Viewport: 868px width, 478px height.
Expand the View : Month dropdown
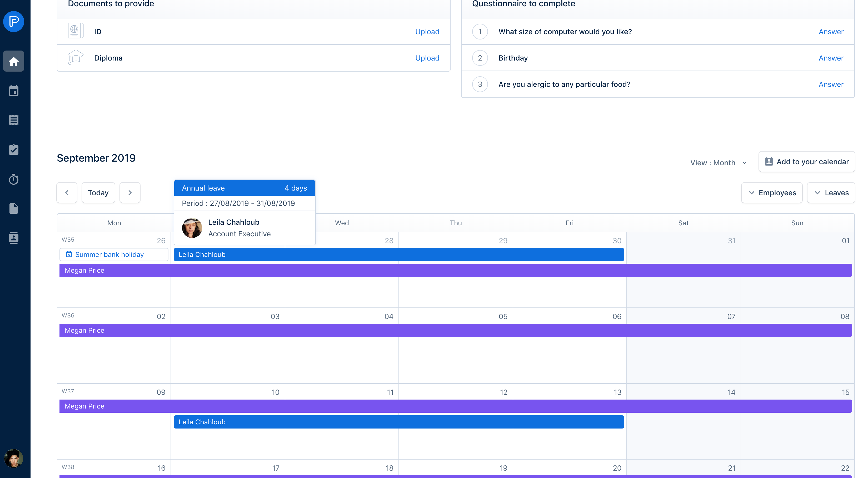pos(718,163)
